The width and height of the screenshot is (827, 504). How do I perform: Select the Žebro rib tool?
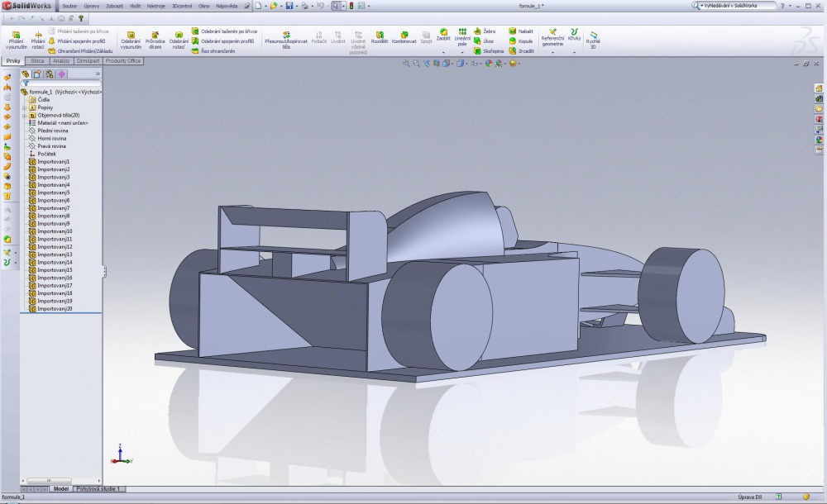coord(485,31)
